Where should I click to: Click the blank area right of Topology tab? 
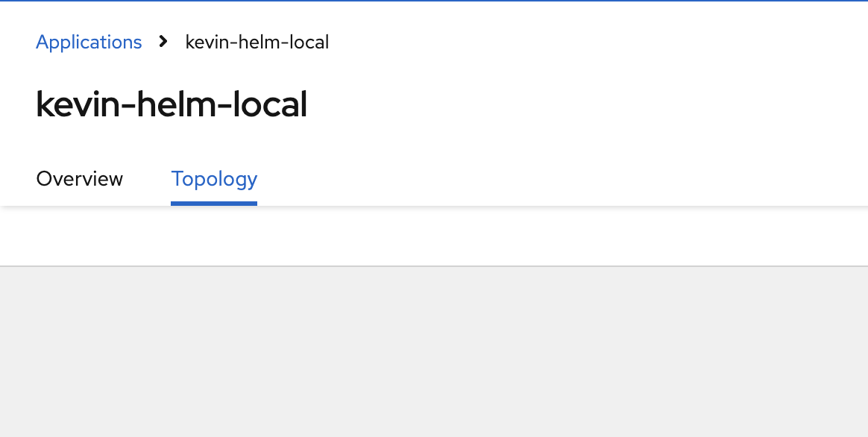pyautogui.click(x=522, y=179)
